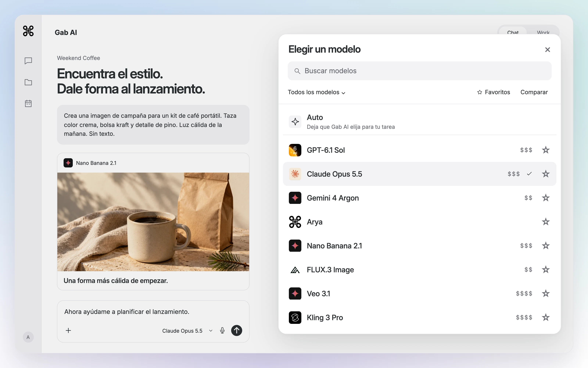Click the Comparar button
588x368 pixels.
pyautogui.click(x=534, y=92)
